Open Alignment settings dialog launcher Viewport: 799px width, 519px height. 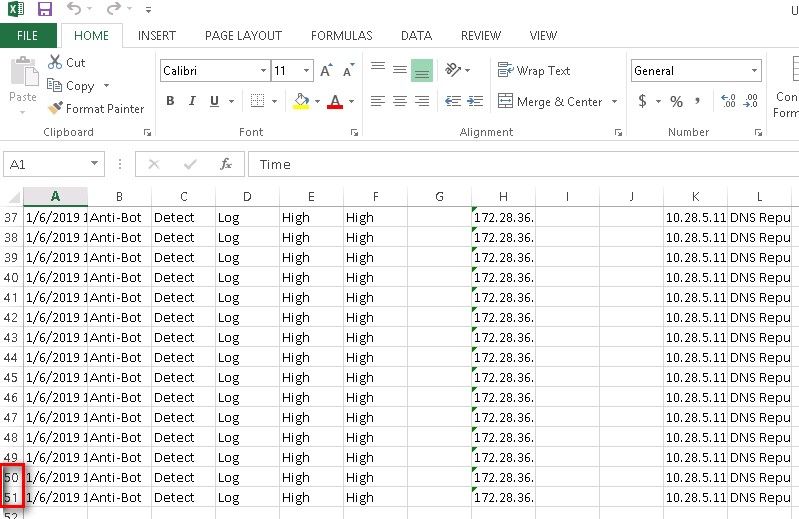[618, 132]
